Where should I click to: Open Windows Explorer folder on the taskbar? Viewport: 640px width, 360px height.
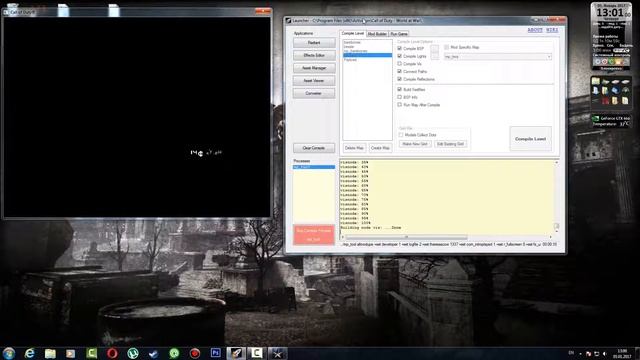(x=50, y=353)
